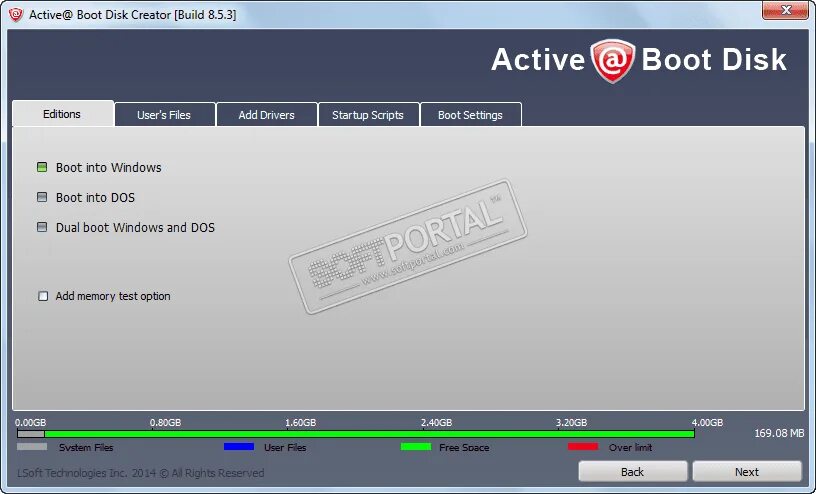Open the Editions tab
Image resolution: width=816 pixels, height=494 pixels.
pos(62,113)
